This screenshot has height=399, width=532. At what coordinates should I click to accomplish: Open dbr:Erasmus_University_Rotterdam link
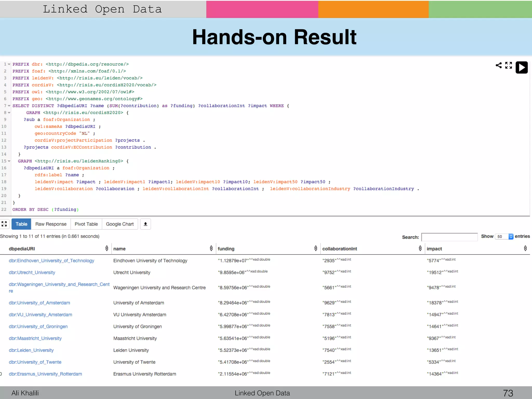pyautogui.click(x=45, y=374)
